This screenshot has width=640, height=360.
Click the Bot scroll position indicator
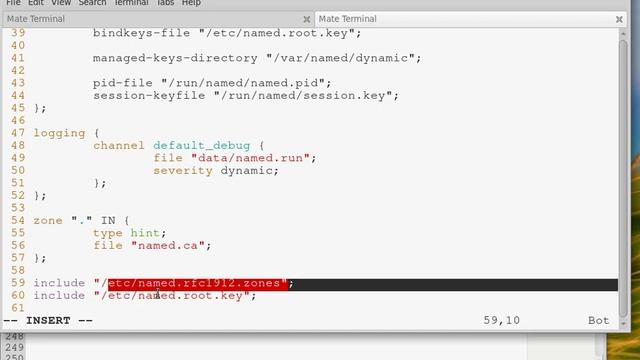point(598,320)
